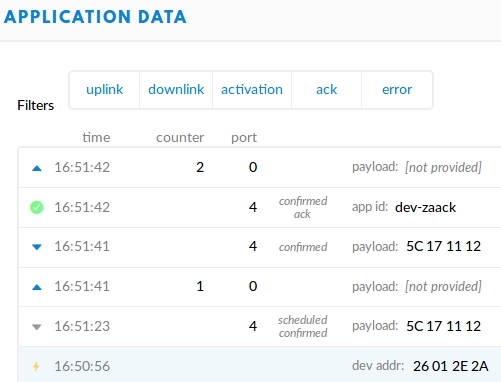
Task: Select dev addr value 26 01 2E 2A
Action: click(451, 366)
